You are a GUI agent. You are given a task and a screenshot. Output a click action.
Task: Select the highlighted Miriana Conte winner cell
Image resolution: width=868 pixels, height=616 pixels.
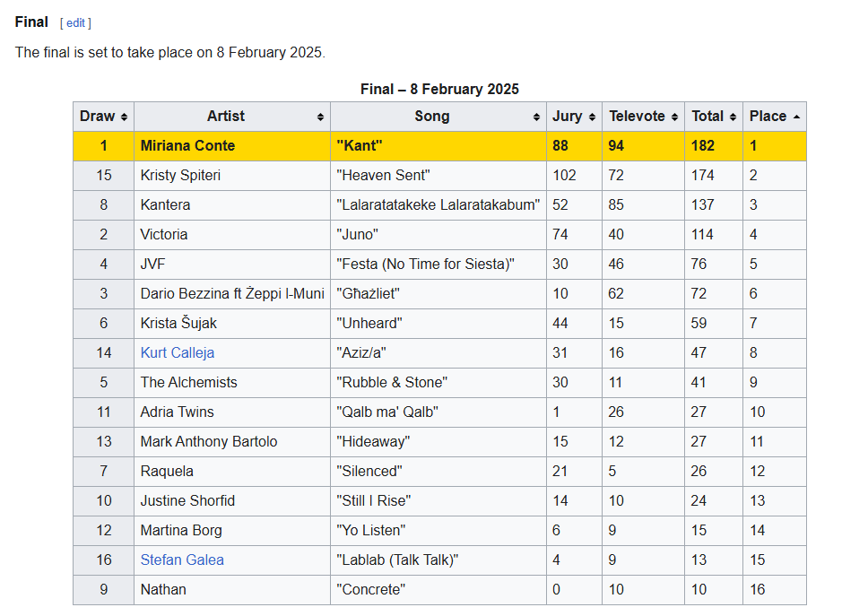[232, 145]
